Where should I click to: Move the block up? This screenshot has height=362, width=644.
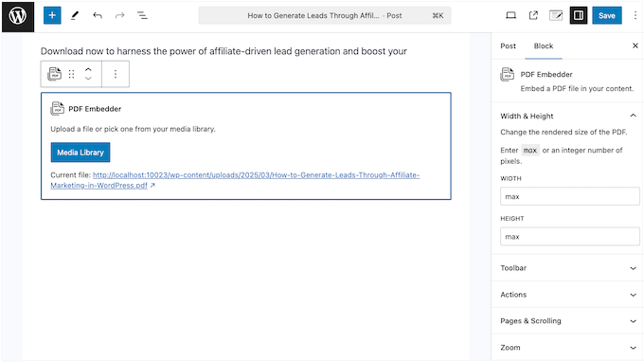pyautogui.click(x=88, y=69)
